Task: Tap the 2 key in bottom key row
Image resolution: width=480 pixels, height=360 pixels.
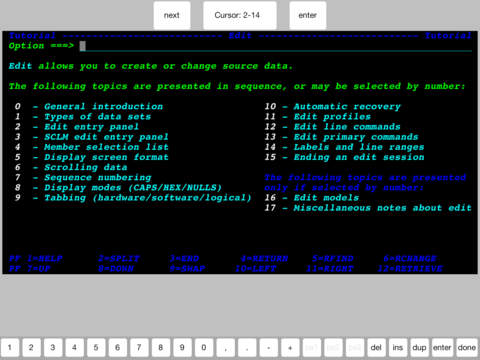Action: [x=31, y=348]
